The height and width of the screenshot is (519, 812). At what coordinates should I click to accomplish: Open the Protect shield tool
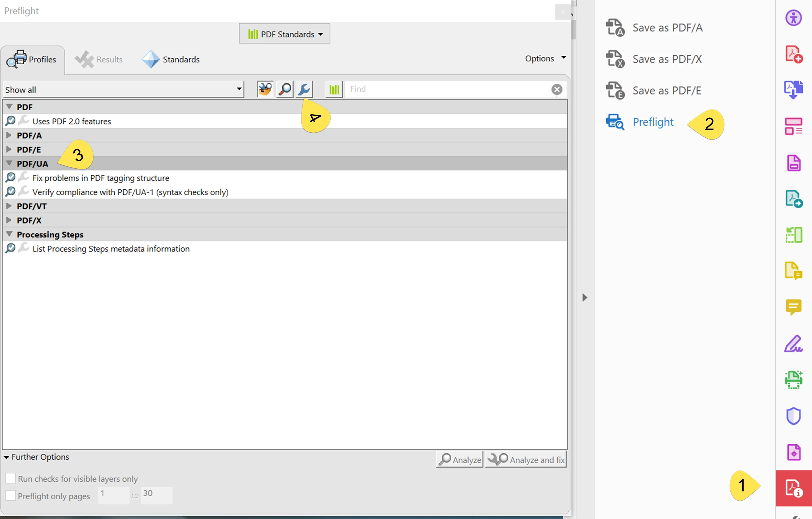click(793, 416)
